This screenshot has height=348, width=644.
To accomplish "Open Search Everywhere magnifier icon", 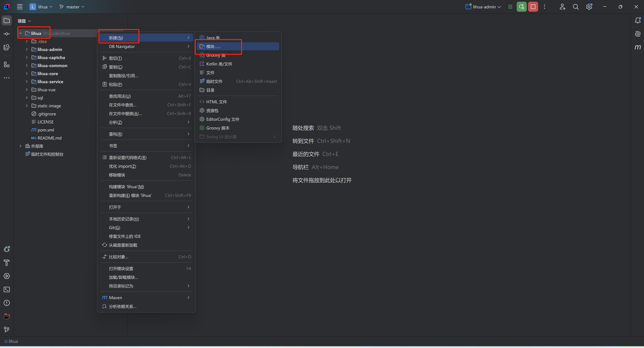I will tap(576, 7).
